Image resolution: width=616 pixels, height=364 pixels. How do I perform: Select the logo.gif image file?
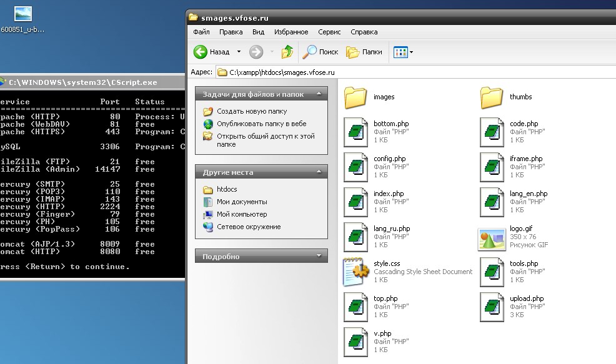(x=492, y=237)
